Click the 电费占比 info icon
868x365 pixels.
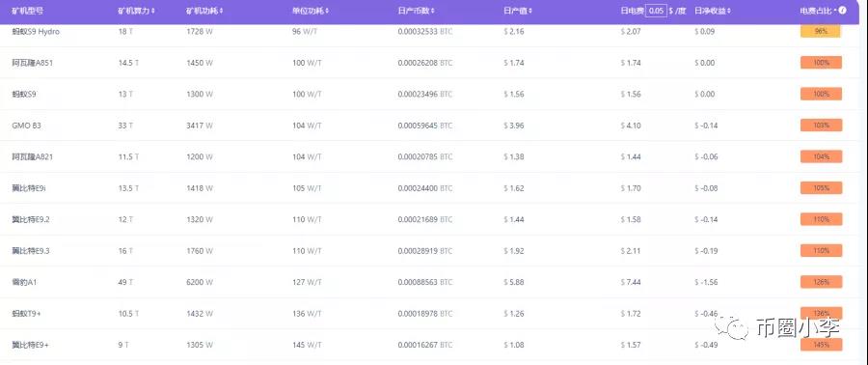click(x=843, y=10)
